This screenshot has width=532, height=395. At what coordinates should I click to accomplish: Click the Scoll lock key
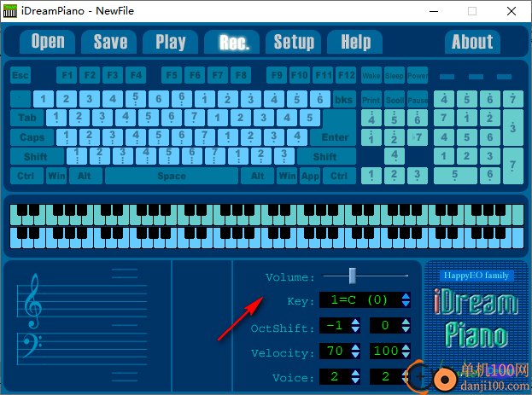[x=395, y=99]
